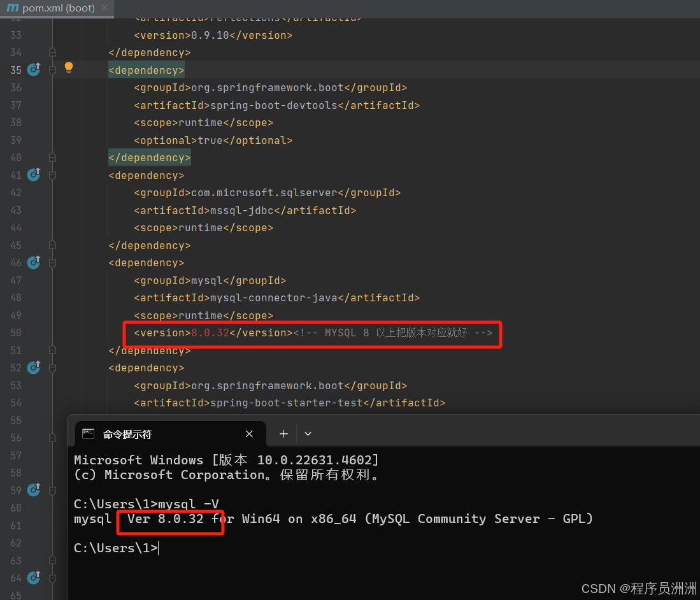Click the command prompt icon in the terminal tab
The height and width of the screenshot is (600, 700).
click(x=89, y=434)
